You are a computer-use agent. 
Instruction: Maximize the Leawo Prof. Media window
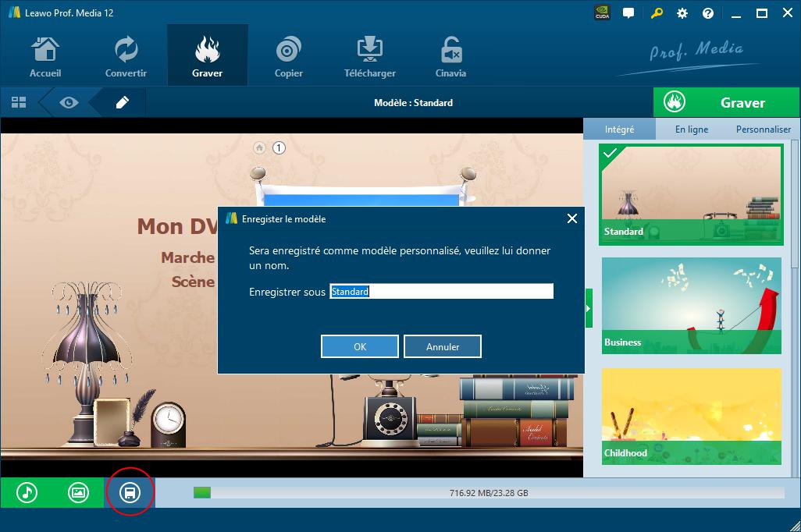(x=762, y=13)
